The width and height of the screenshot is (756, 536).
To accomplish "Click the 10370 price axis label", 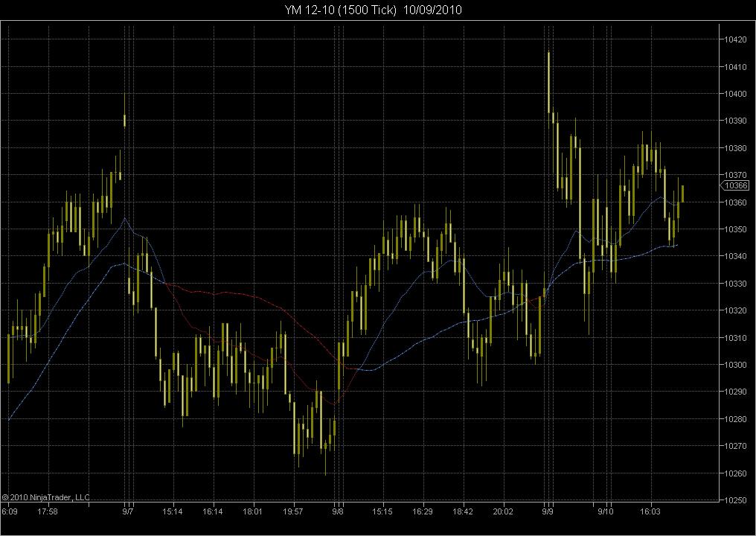I will [x=736, y=175].
